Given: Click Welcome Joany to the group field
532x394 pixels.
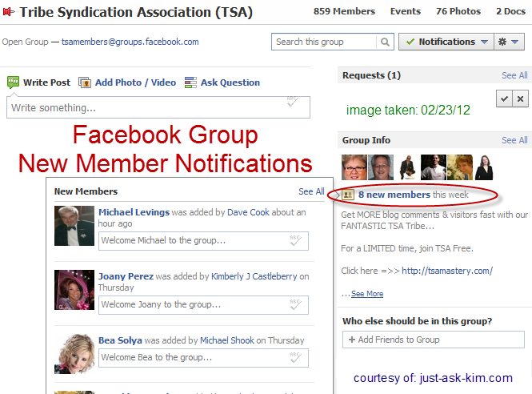Looking at the screenshot, I should click(203, 305).
